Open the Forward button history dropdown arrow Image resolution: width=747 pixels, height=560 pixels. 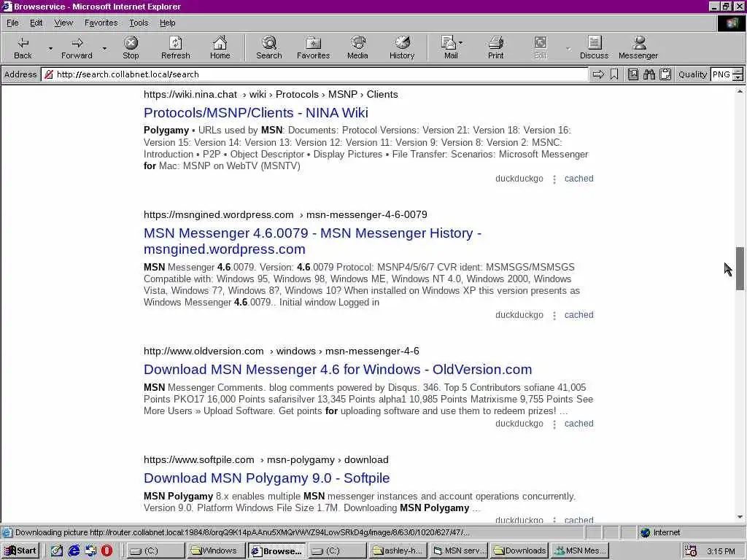[x=104, y=48]
